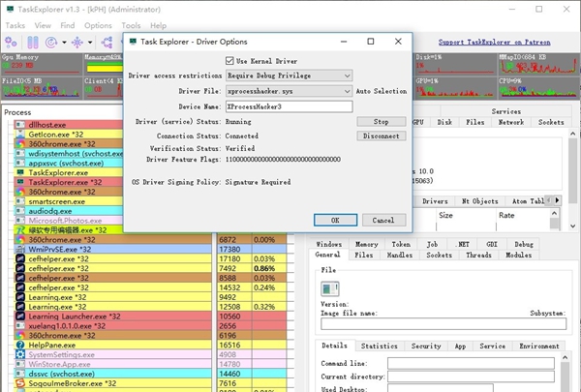Click the file icon button under File group
This screenshot has width=581, height=392.
[x=329, y=288]
